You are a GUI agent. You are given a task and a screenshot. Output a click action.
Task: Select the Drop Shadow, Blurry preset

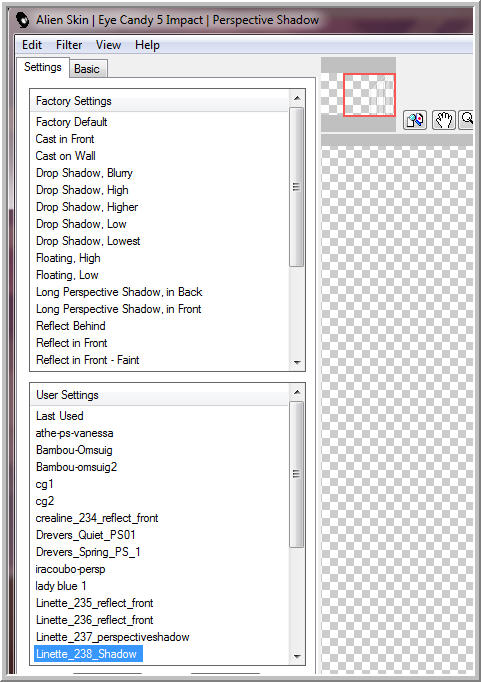84,173
